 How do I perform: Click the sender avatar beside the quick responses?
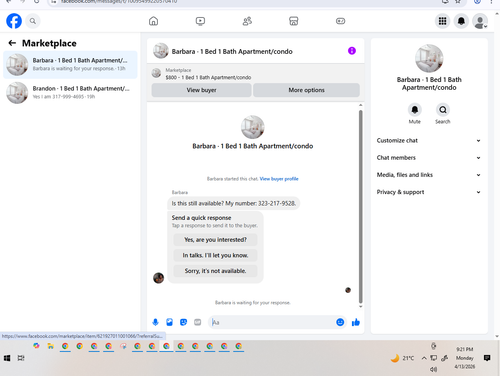158,278
